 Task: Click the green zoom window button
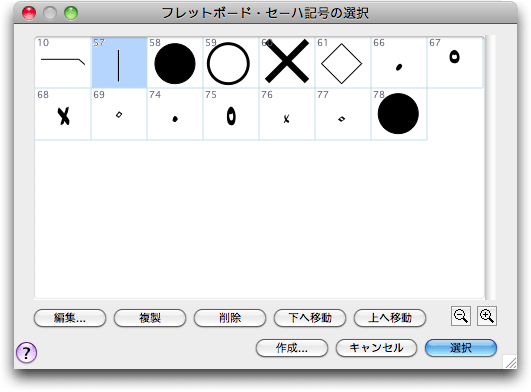[71, 13]
